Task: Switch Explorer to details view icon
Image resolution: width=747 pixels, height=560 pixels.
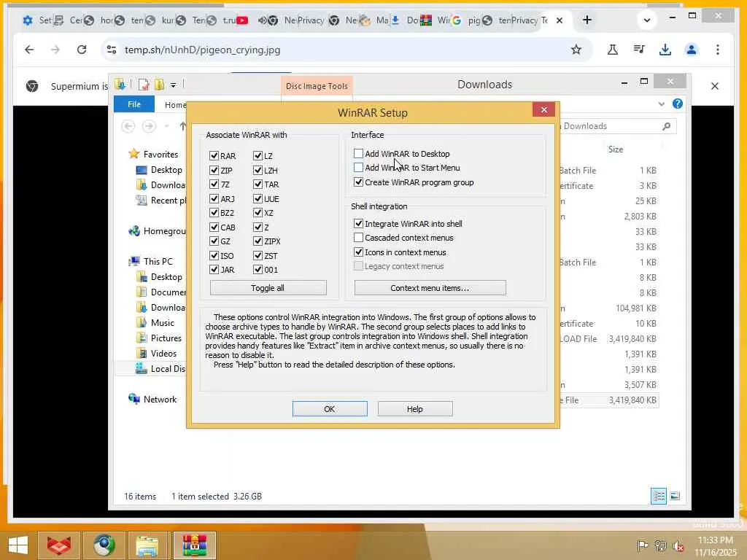Action: [659, 496]
